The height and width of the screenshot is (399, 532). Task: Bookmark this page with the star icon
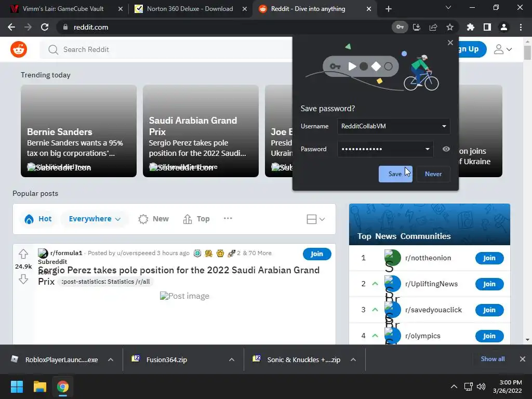[450, 27]
